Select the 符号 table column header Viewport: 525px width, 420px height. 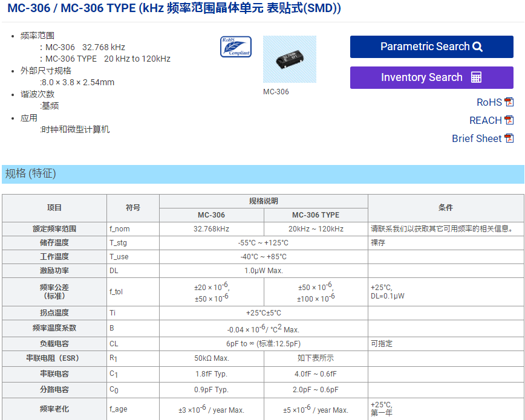point(133,208)
